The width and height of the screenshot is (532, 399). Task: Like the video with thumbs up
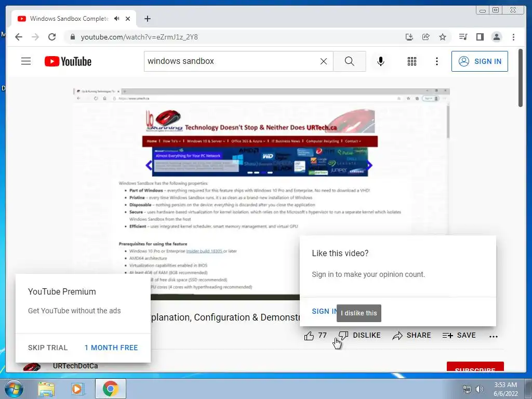click(309, 336)
